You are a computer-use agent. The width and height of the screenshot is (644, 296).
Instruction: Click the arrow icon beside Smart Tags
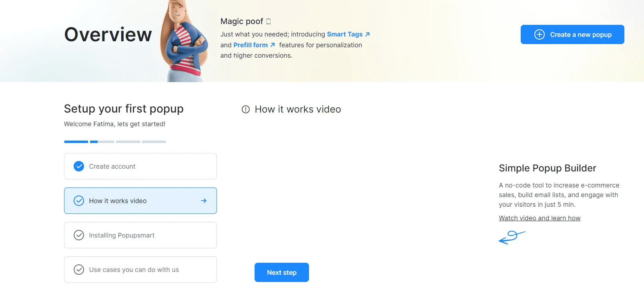[x=367, y=34]
